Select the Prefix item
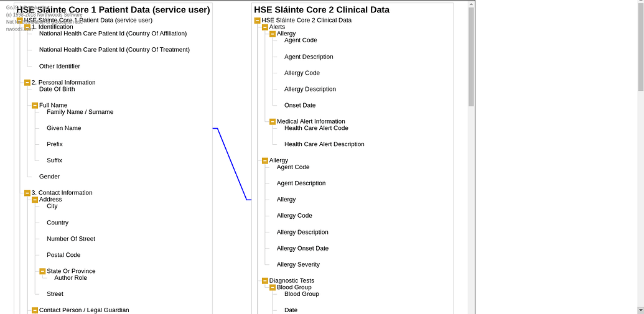The image size is (644, 314). (x=55, y=144)
